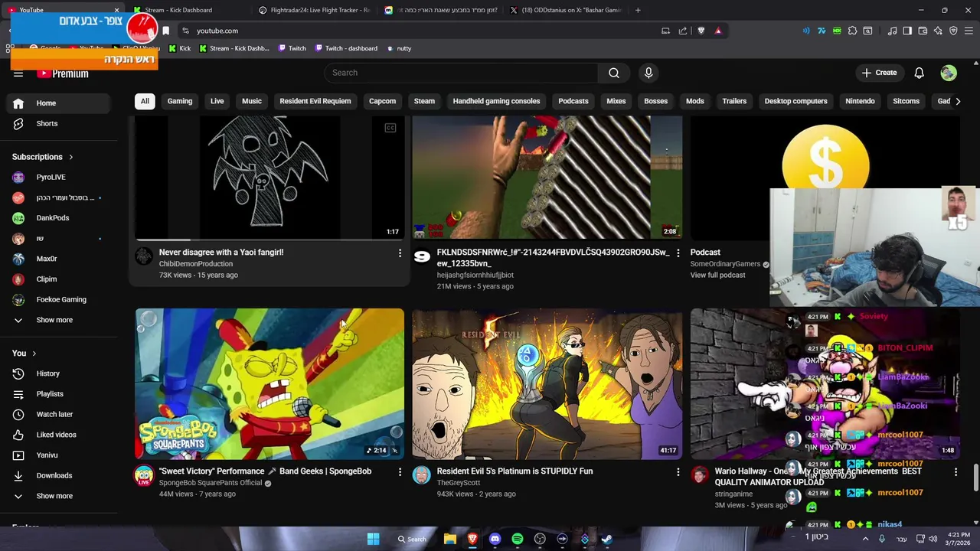Open Spotify from the taskbar
Screen dimensions: 980x551
518,539
